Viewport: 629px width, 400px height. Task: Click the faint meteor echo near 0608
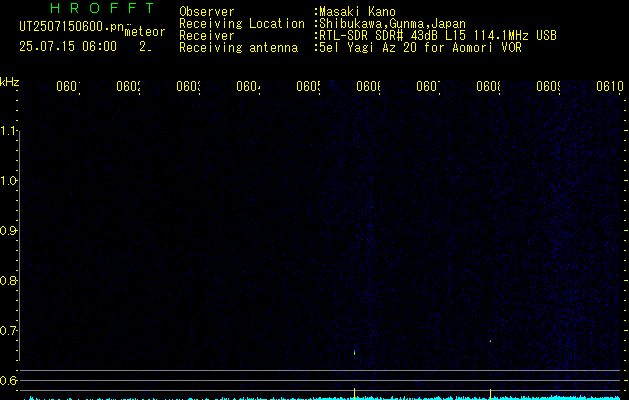pyautogui.click(x=490, y=341)
